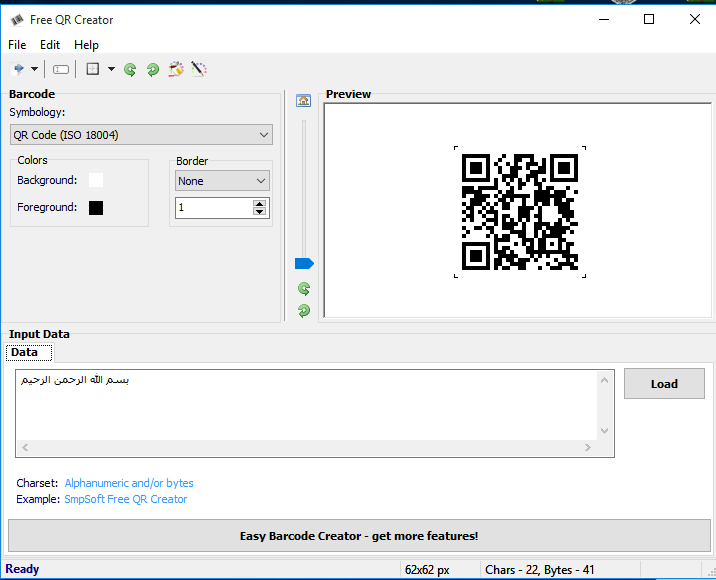Click the Chars - 22, Bytes - 41 status text

click(x=540, y=570)
